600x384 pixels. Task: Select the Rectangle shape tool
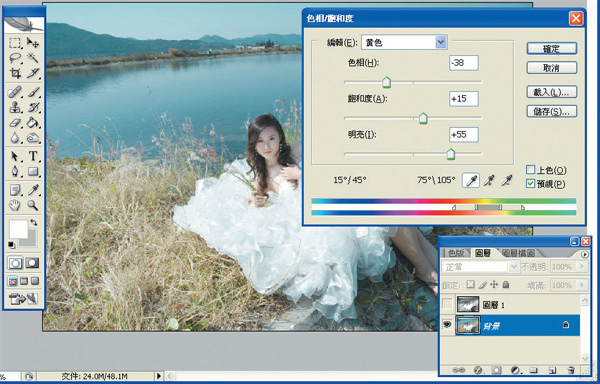(33, 171)
